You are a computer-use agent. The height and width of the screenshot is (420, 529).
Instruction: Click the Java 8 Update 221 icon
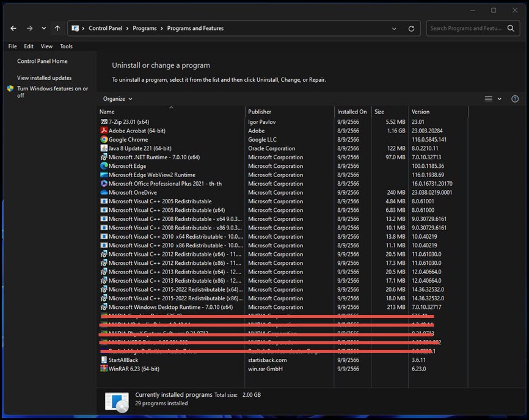(104, 148)
